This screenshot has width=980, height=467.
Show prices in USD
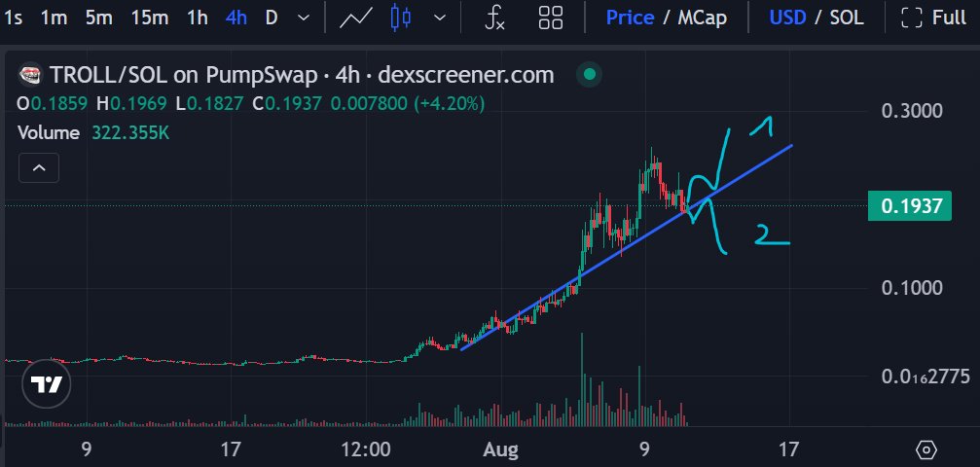(x=787, y=18)
